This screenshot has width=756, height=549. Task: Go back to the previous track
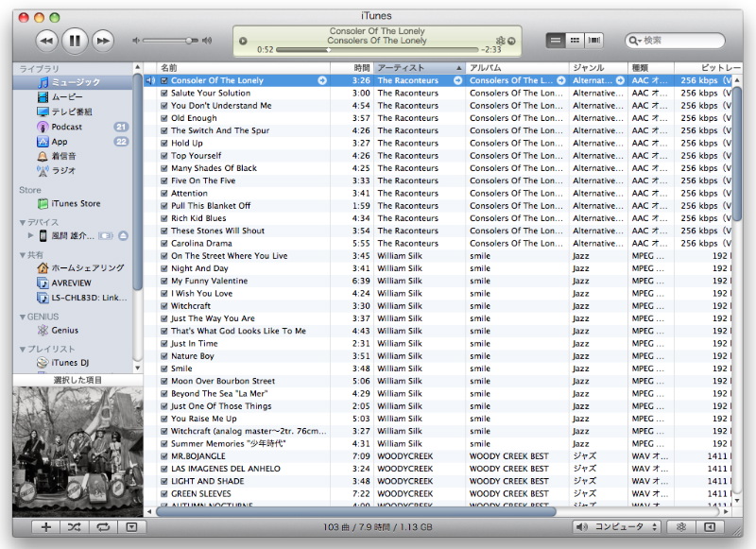[46, 41]
